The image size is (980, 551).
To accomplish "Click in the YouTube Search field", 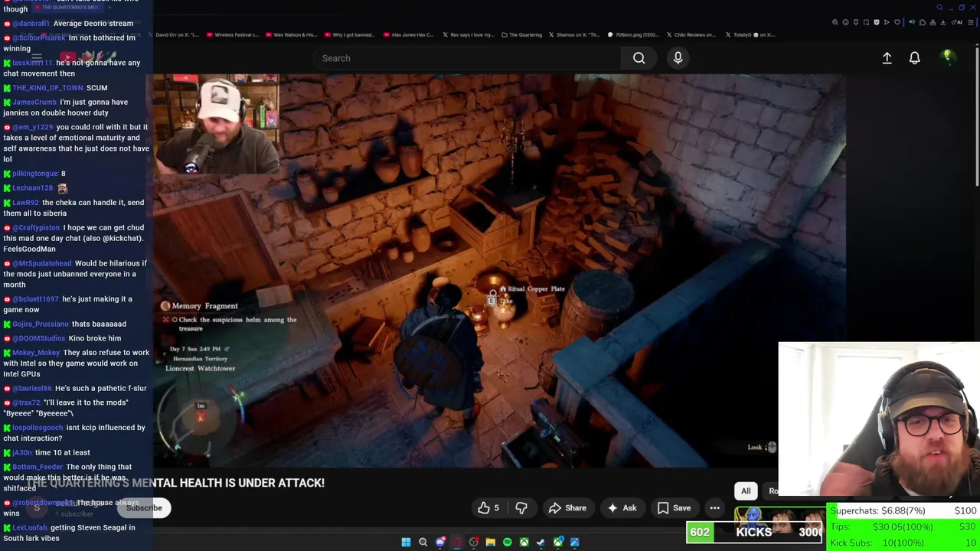I will (x=467, y=58).
